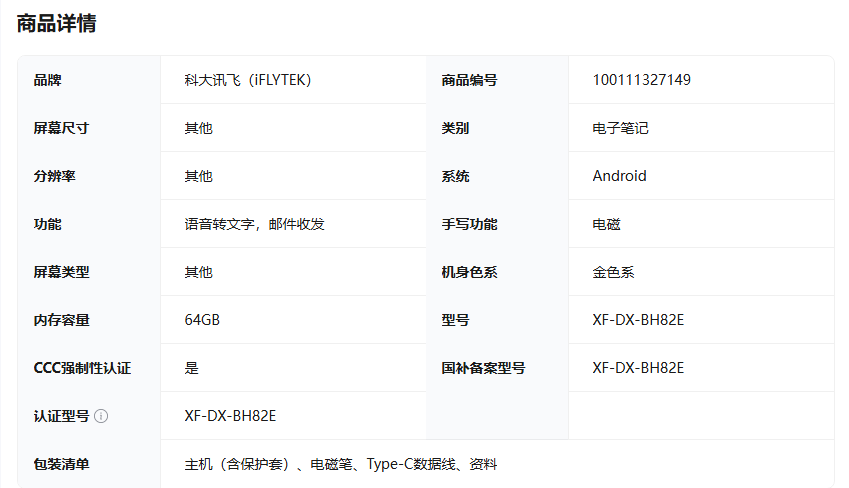Click the 国补备案型号 label
Viewport: 849px width, 488px height.
click(484, 368)
